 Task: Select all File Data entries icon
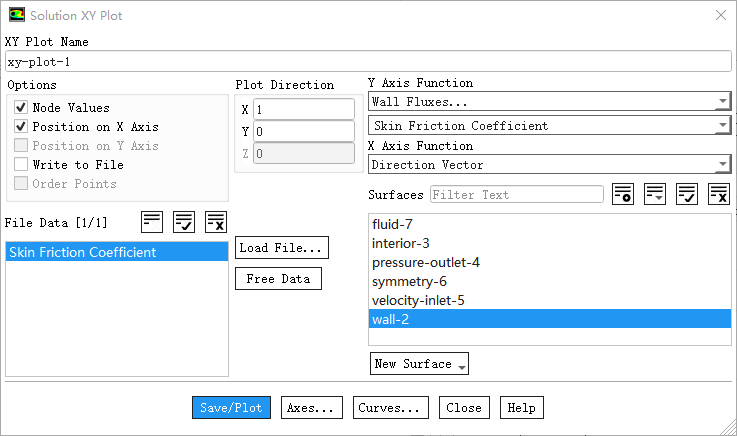pyautogui.click(x=184, y=222)
